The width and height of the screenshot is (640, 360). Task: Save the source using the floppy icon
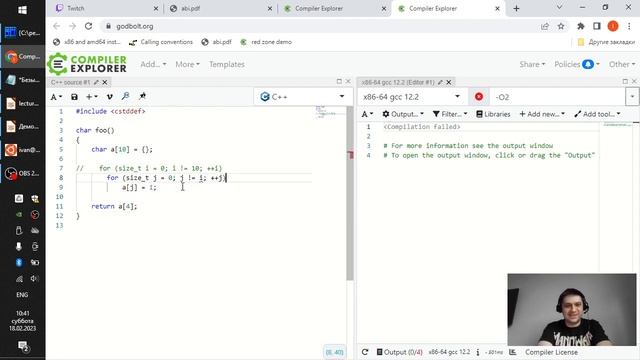tap(74, 97)
